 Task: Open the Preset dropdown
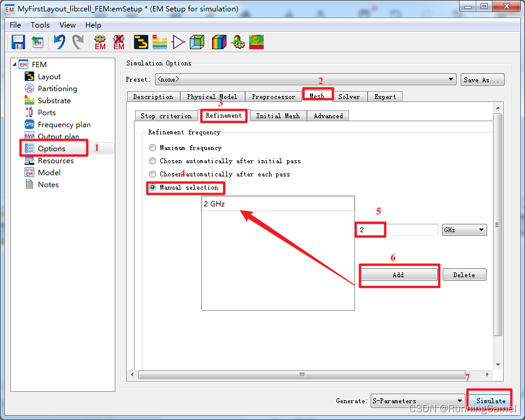305,79
